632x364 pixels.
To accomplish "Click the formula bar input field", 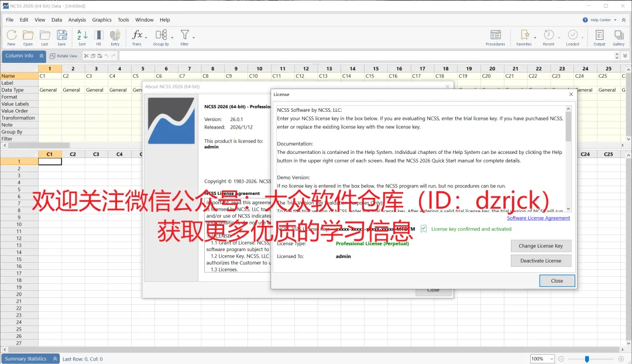I will point(366,56).
